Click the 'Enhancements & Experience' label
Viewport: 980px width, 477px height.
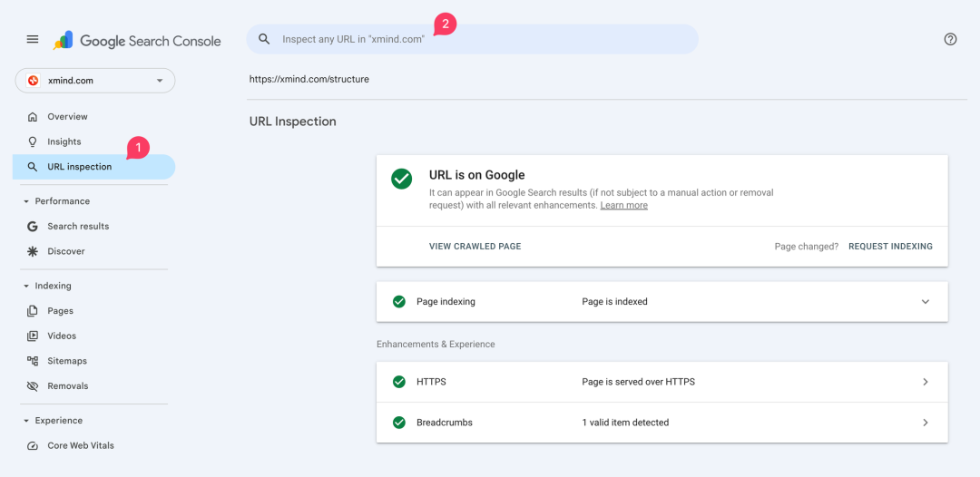pyautogui.click(x=436, y=344)
